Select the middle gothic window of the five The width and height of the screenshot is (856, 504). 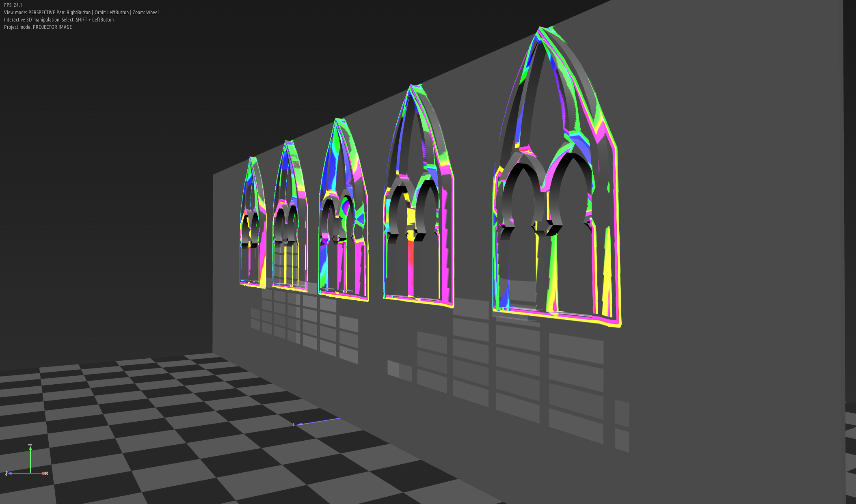pos(343,209)
